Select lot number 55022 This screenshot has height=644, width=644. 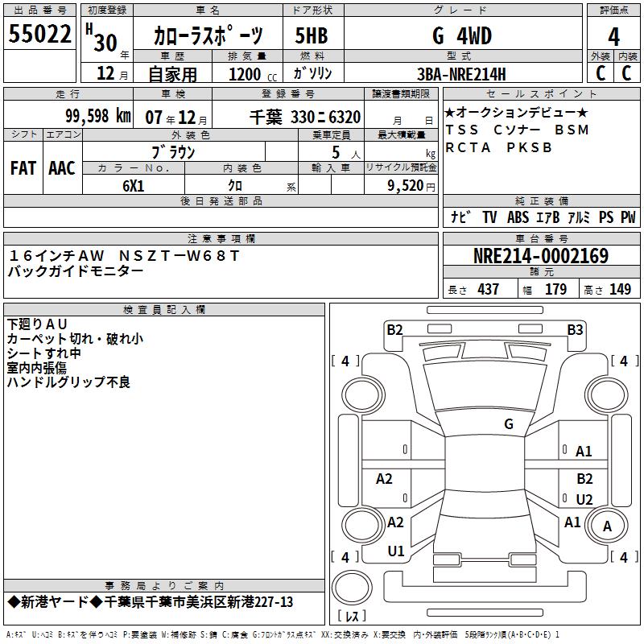[39, 34]
